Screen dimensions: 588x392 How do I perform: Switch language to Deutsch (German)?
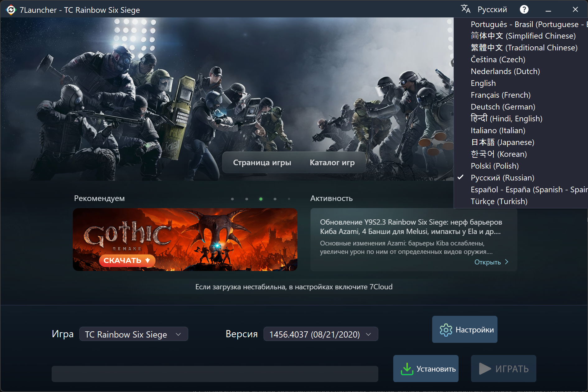(x=521, y=107)
